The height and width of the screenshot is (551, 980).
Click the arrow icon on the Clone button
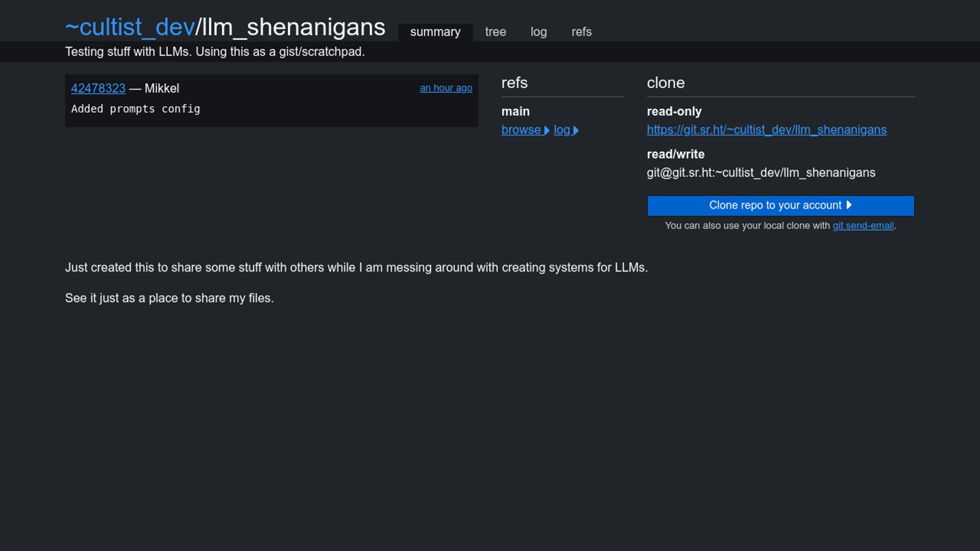click(849, 205)
